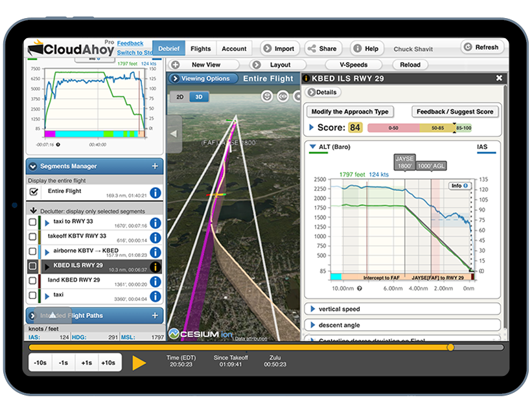Open info for takeoff KBTV RWY 33

coord(156,238)
